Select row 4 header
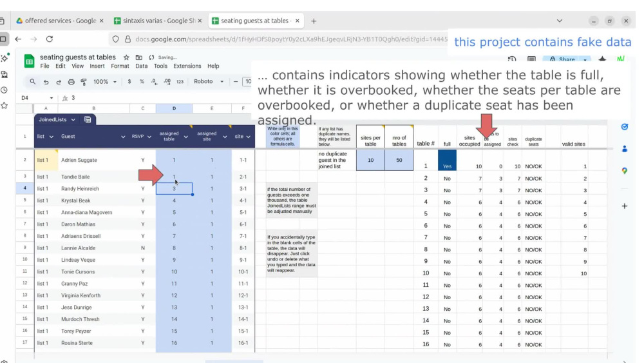 [x=24, y=188]
